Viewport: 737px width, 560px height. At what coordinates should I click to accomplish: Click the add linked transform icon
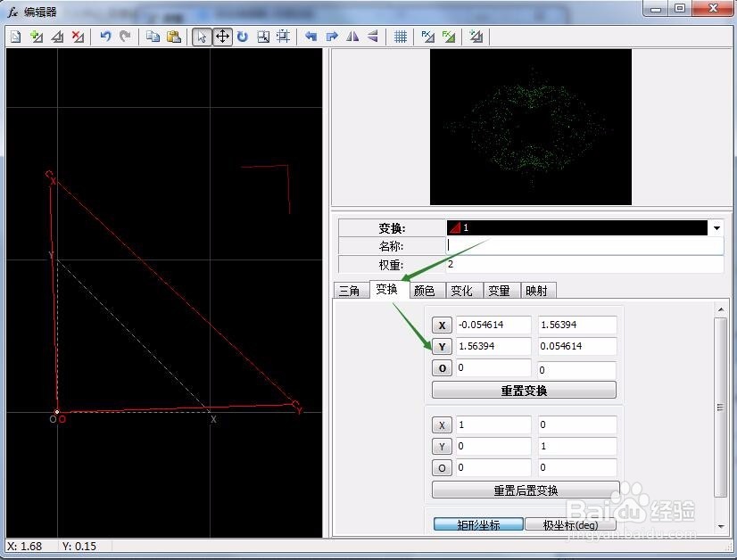476,37
